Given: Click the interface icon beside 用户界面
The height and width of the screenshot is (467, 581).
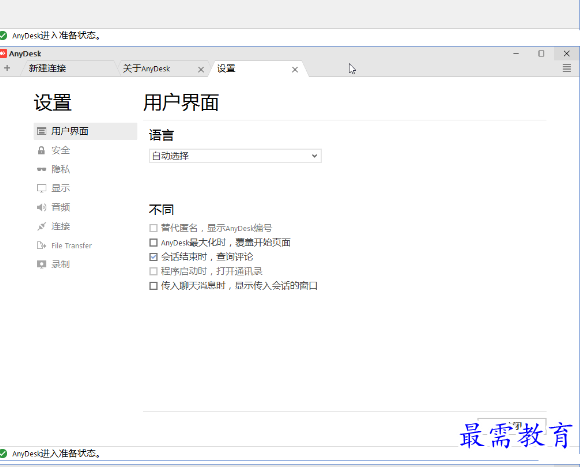Looking at the screenshot, I should 42,131.
